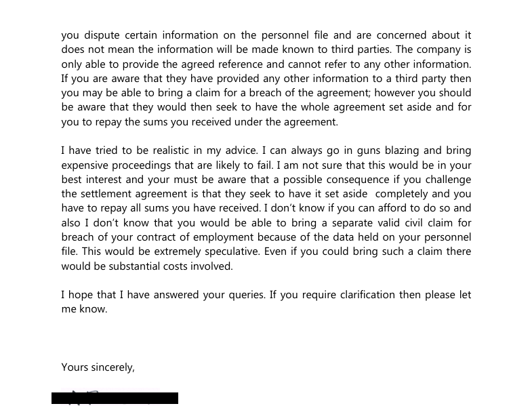Click the phrase 'substantial costs involved'
This screenshot has width=532, height=406.
click(169, 266)
